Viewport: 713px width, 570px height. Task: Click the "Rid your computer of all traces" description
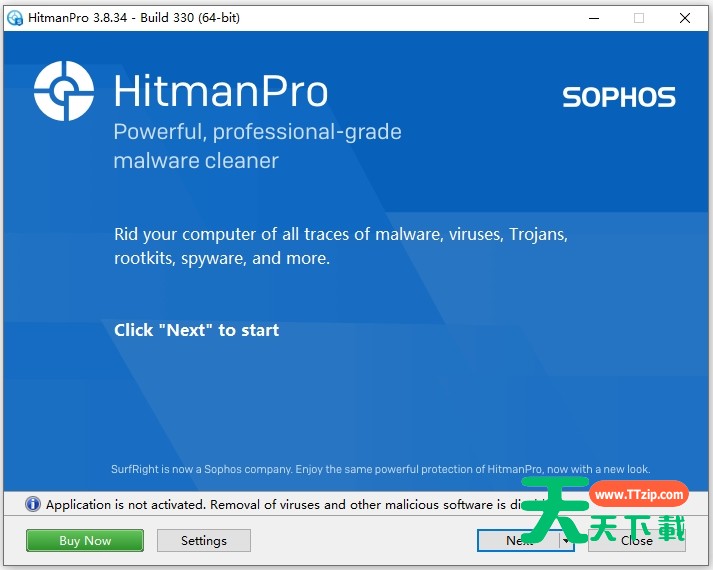tap(341, 246)
